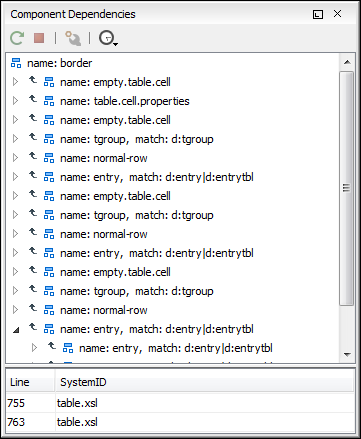Select the indented child 'name: entry' row
This screenshot has width=361, height=439.
click(x=176, y=348)
